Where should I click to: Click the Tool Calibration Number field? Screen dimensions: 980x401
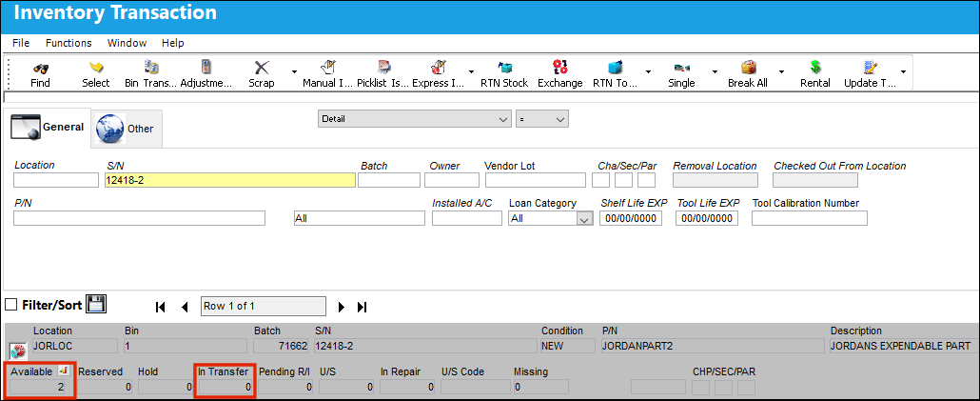coord(810,218)
